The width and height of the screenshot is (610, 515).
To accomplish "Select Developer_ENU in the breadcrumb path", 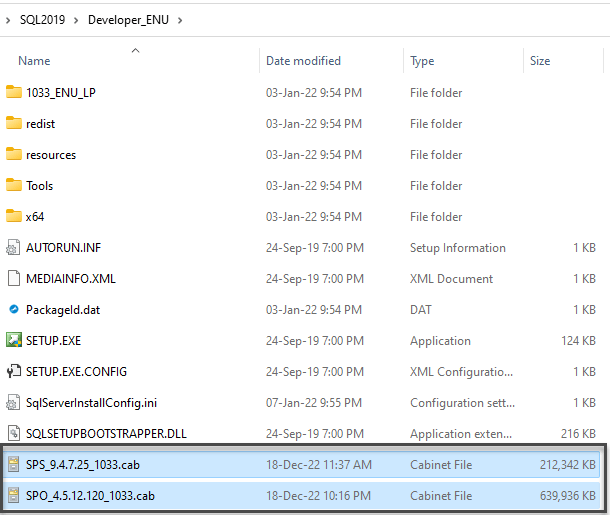I will (x=128, y=20).
